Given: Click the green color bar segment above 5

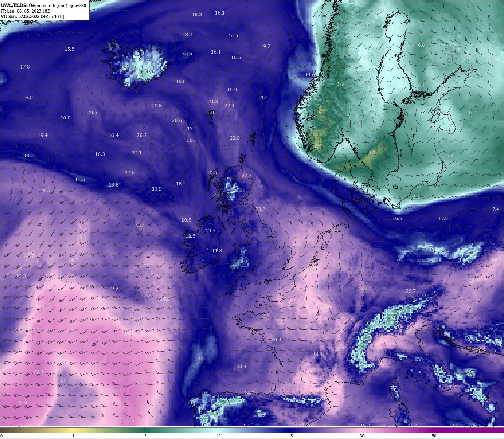Looking at the screenshot, I should tap(145, 430).
